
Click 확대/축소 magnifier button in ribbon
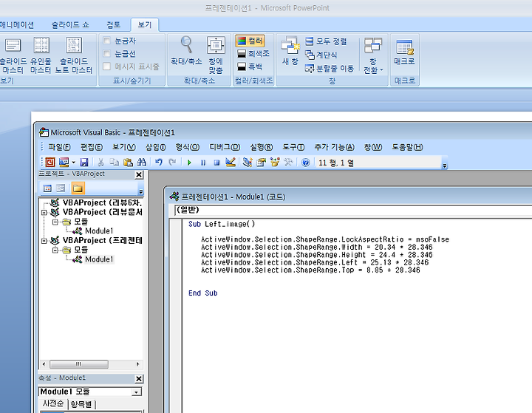coord(186,50)
